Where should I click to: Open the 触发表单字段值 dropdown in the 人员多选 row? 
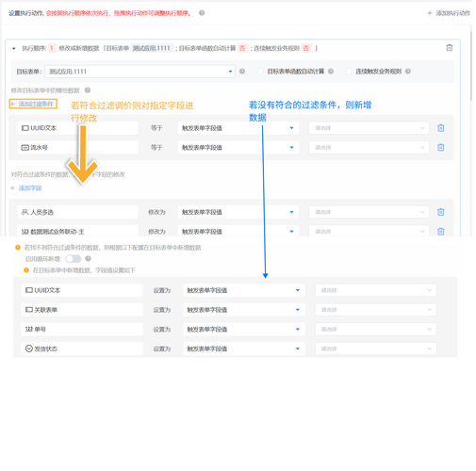click(238, 212)
